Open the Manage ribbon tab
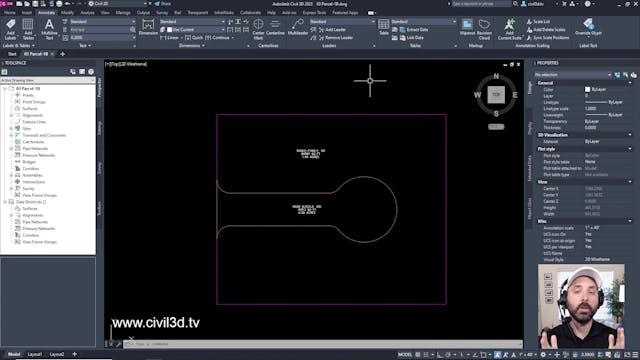The width and height of the screenshot is (640, 360). click(x=123, y=13)
